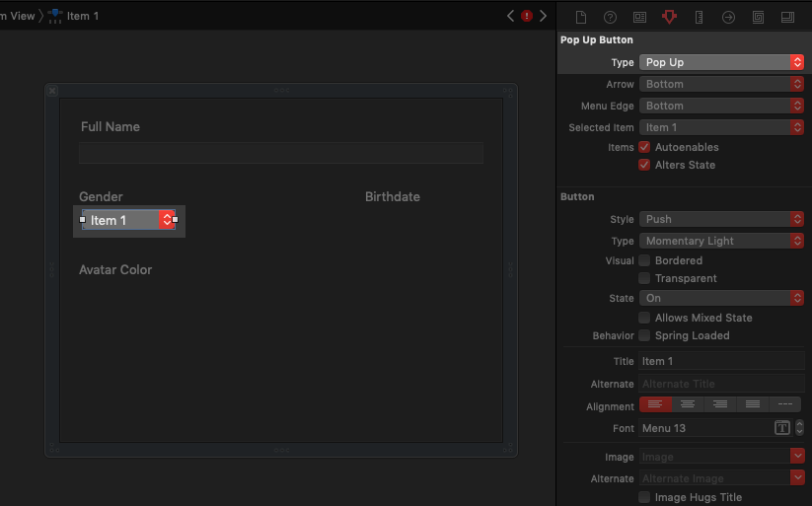Screen dimensions: 812x506
Task: Choose justified text alignment
Action: pyautogui.click(x=753, y=404)
